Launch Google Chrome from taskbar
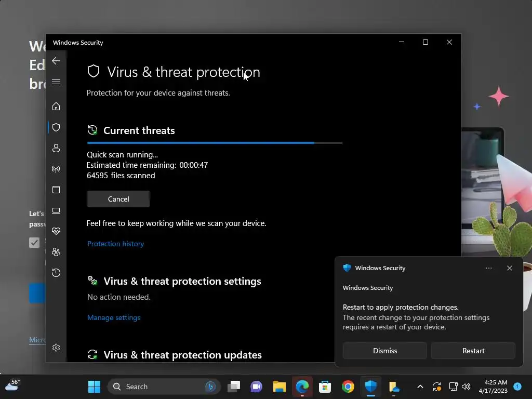Screen dimensions: 532x399 (x=348, y=387)
